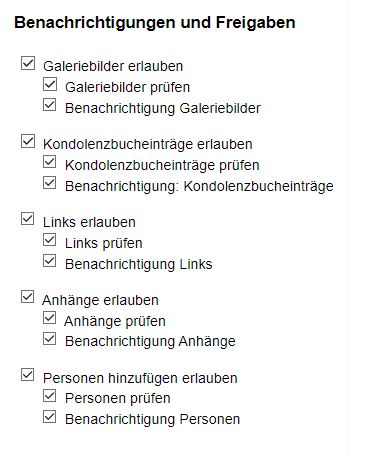The image size is (381, 454).
Task: Uncheck Links erlauben checkbox
Action: point(28,219)
